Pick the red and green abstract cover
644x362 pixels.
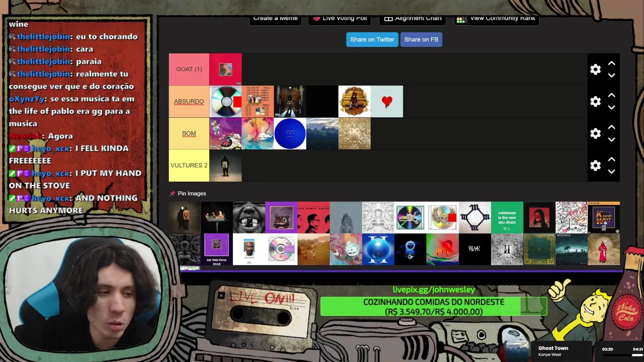[442, 249]
